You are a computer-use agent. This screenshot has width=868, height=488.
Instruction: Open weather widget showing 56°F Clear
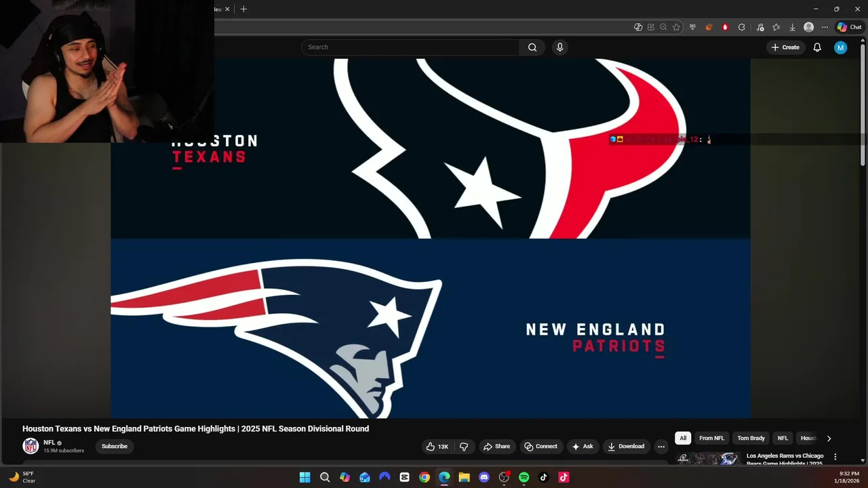[x=22, y=477]
